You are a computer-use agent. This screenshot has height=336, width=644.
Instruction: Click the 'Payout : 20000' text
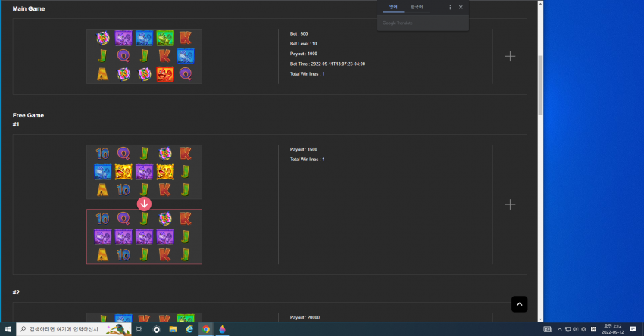305,317
